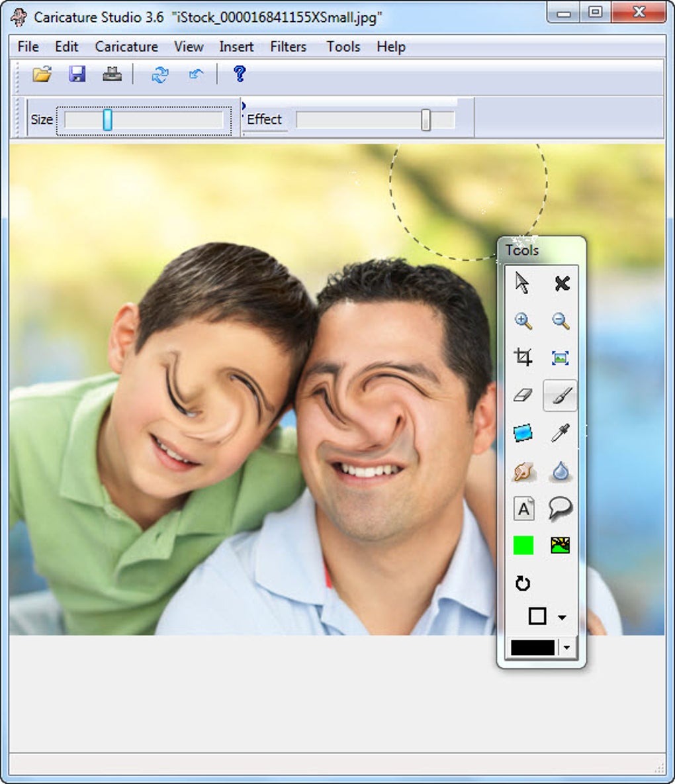Expand the shape selector dropdown arrow
The height and width of the screenshot is (784, 675).
pos(562,618)
